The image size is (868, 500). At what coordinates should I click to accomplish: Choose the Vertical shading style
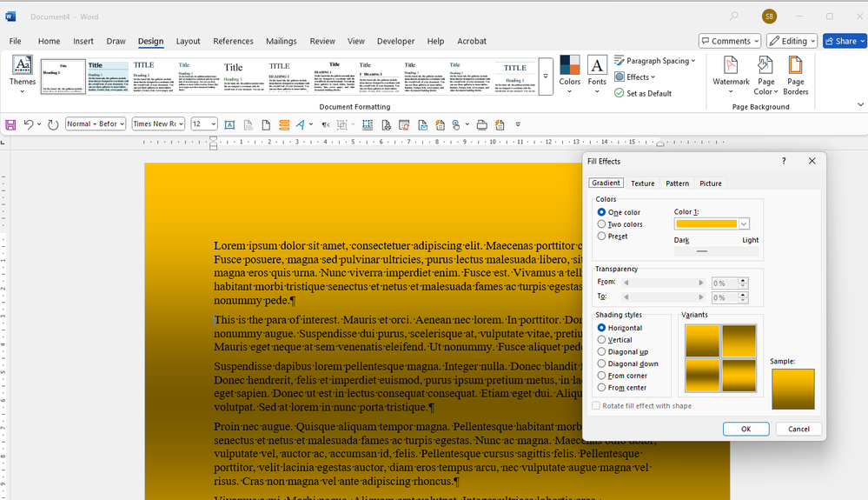602,340
